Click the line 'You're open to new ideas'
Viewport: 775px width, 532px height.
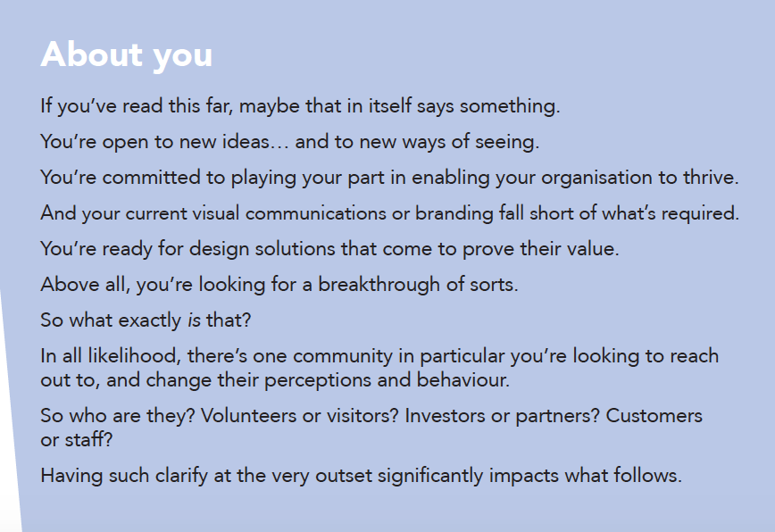[x=289, y=142]
